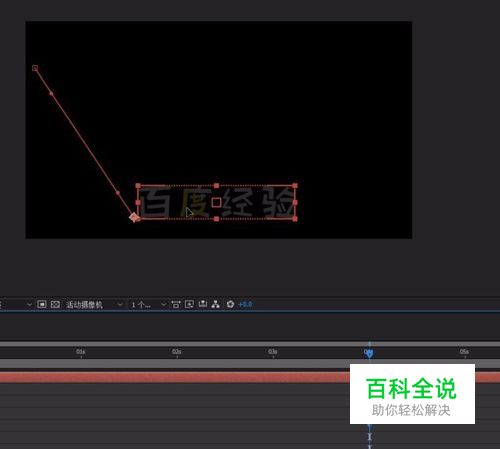500x449 pixels.
Task: Toggle the transparency grid icon
Action: (55, 304)
